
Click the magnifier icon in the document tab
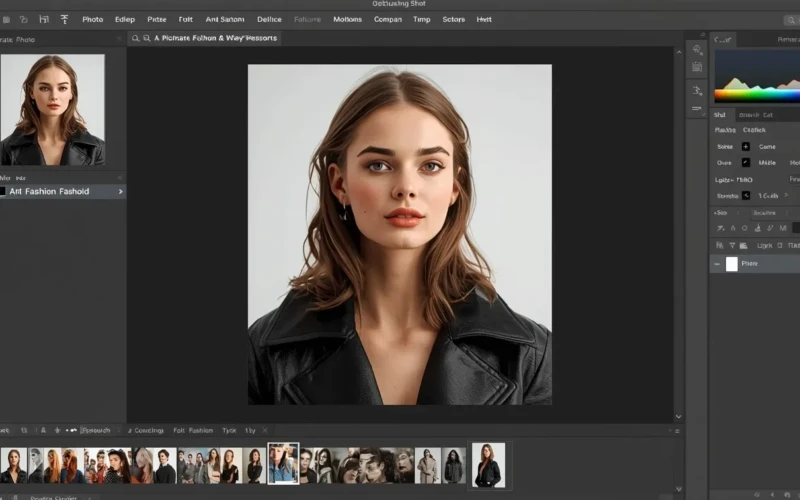pos(136,38)
